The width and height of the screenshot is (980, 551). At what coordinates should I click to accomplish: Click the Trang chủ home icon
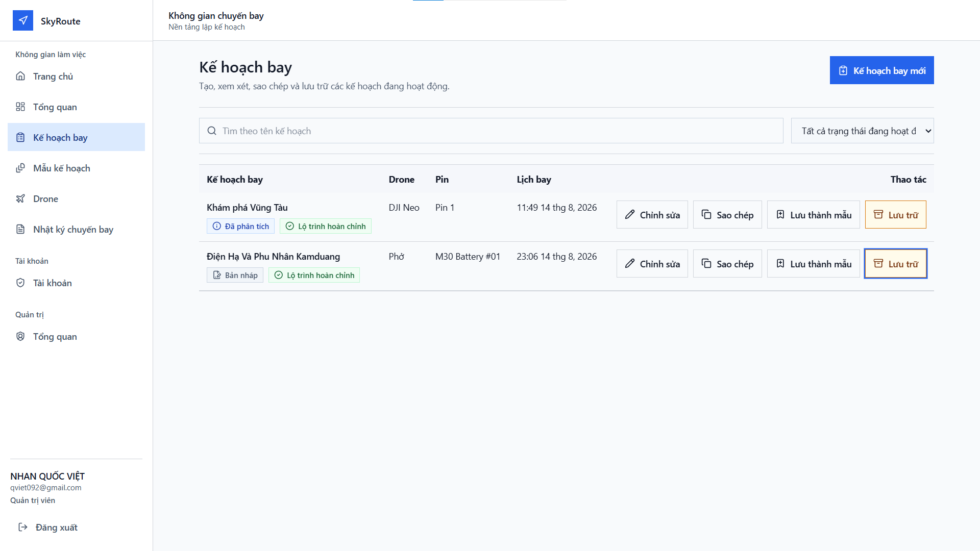point(20,76)
